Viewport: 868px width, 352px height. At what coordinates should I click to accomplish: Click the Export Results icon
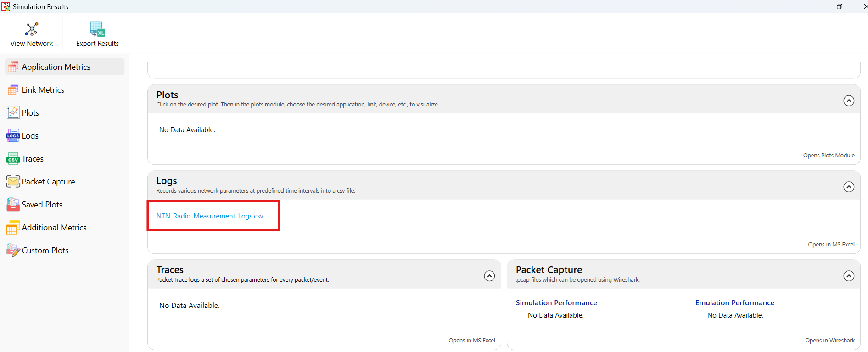(97, 29)
